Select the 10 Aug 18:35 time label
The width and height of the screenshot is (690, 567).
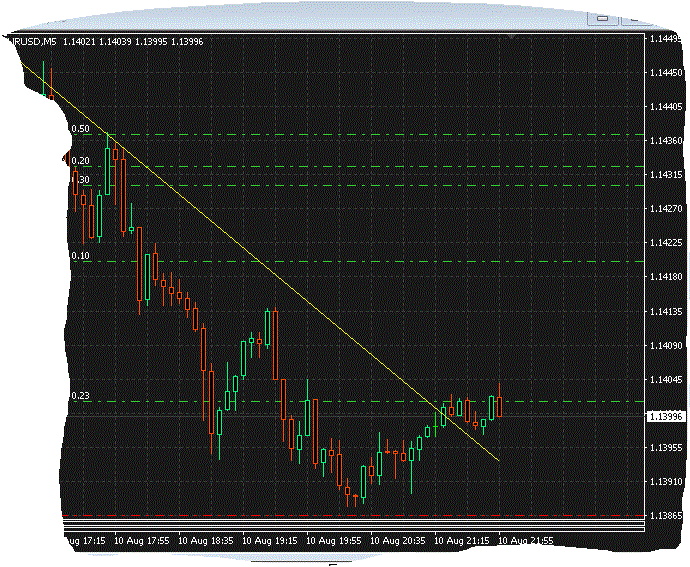click(204, 540)
